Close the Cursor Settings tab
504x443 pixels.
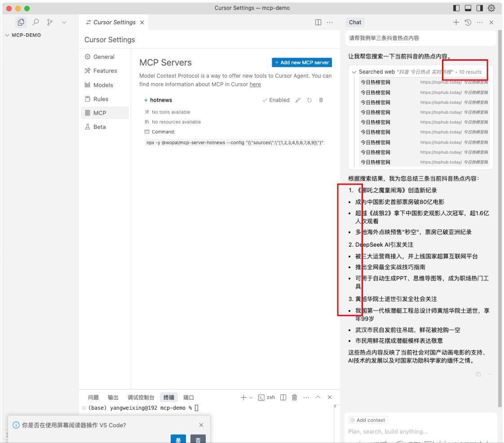(142, 22)
